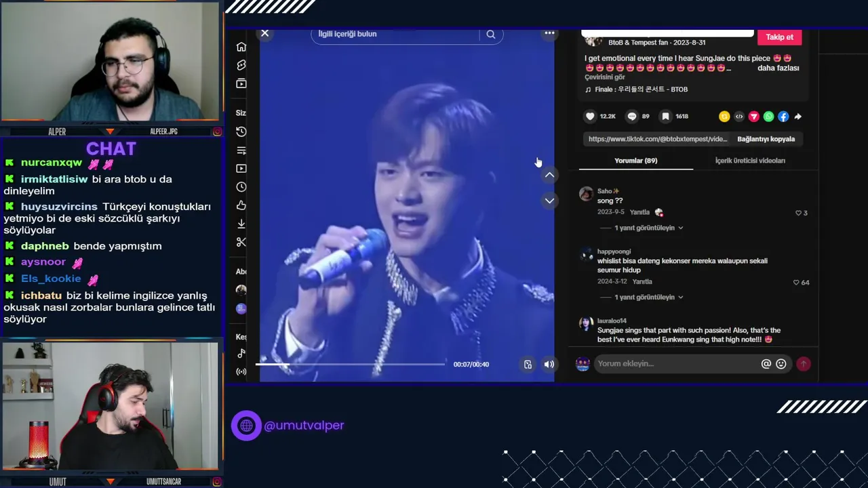Open first subscription channel avatar in sidebar

[241, 289]
